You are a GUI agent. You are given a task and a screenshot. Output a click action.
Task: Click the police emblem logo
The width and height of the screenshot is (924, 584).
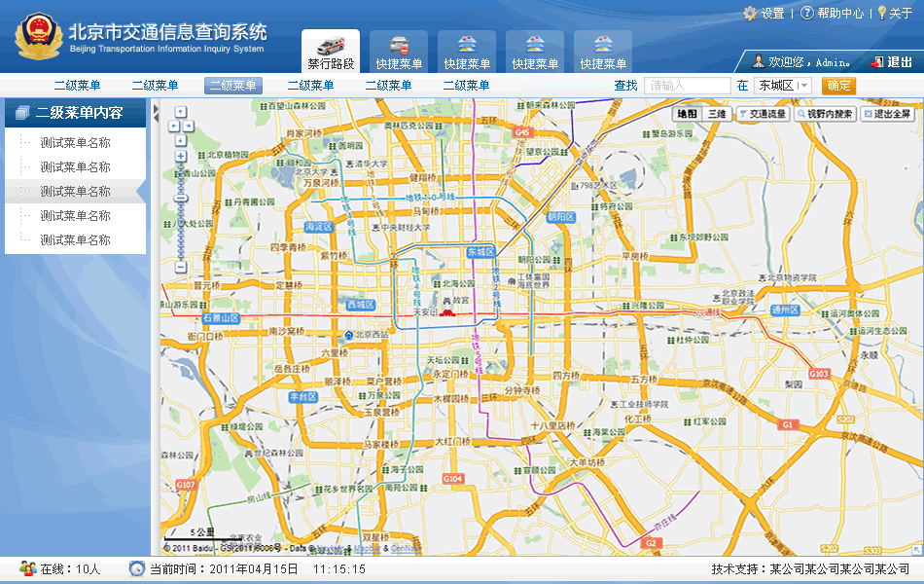(x=39, y=37)
